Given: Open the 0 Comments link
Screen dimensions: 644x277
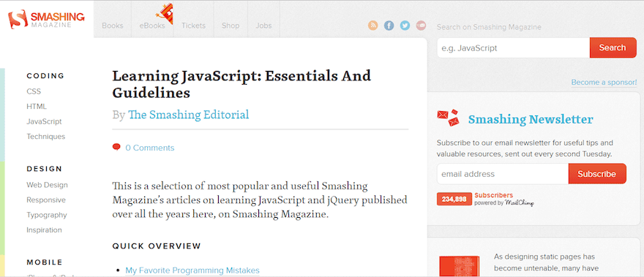Looking at the screenshot, I should coord(150,148).
